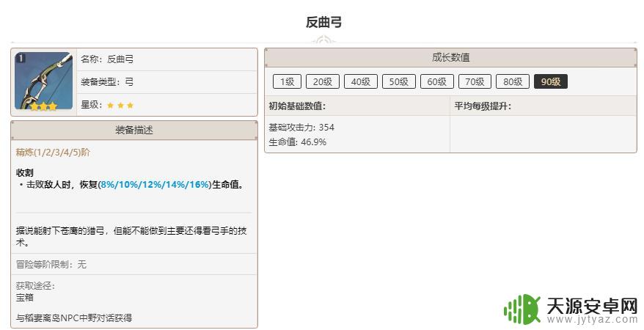Image resolution: width=644 pixels, height=330 pixels.
Task: Click the 名称：反曲弓 row
Action: [167, 59]
